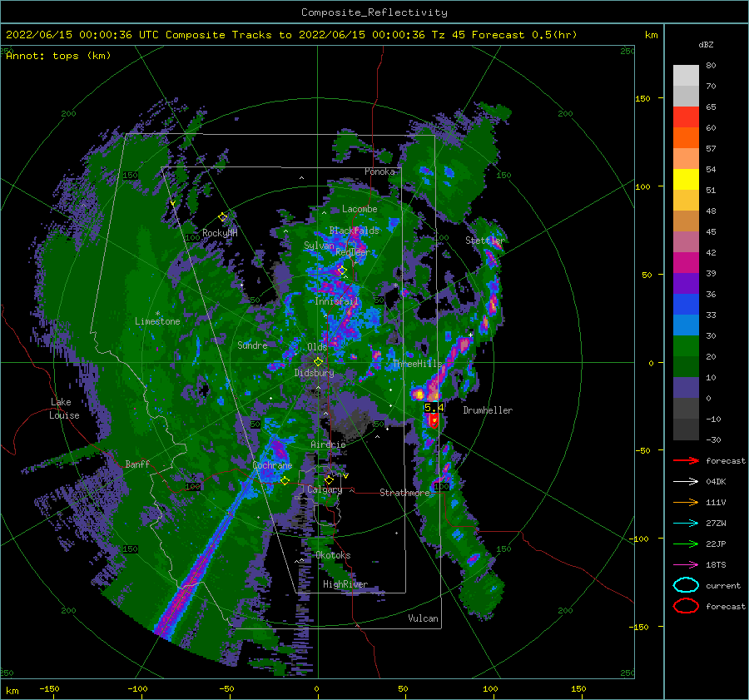Click the RockyMH map label
The width and height of the screenshot is (749, 700).
point(220,233)
